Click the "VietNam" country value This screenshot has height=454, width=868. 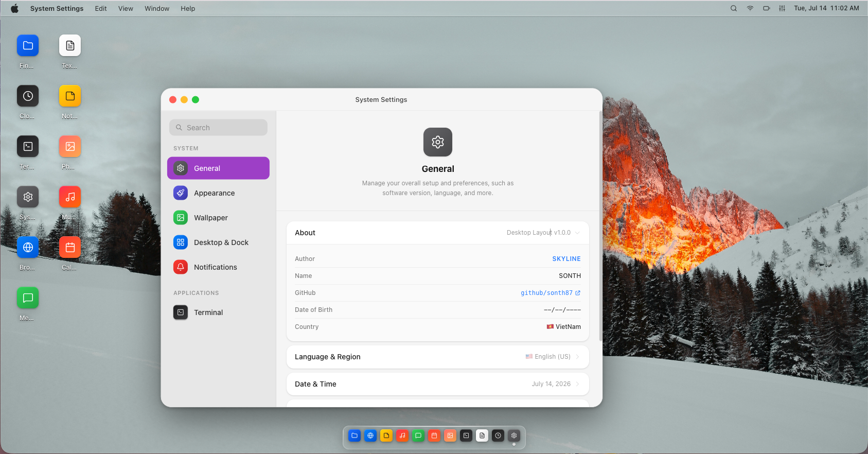coord(568,327)
